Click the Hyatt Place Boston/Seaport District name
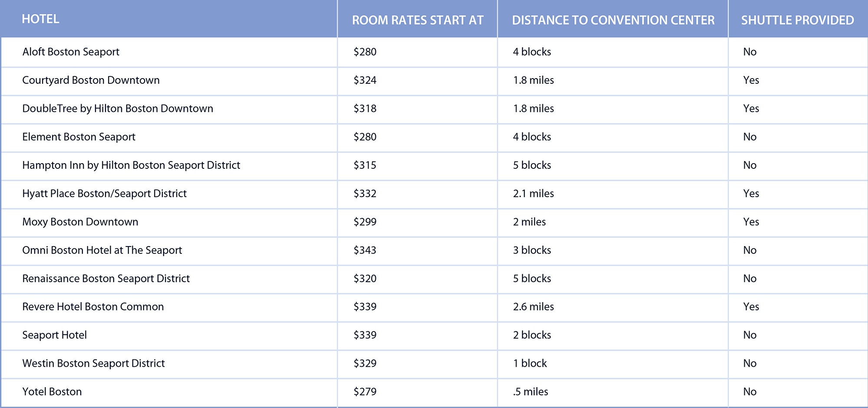This screenshot has height=408, width=868. tap(104, 194)
